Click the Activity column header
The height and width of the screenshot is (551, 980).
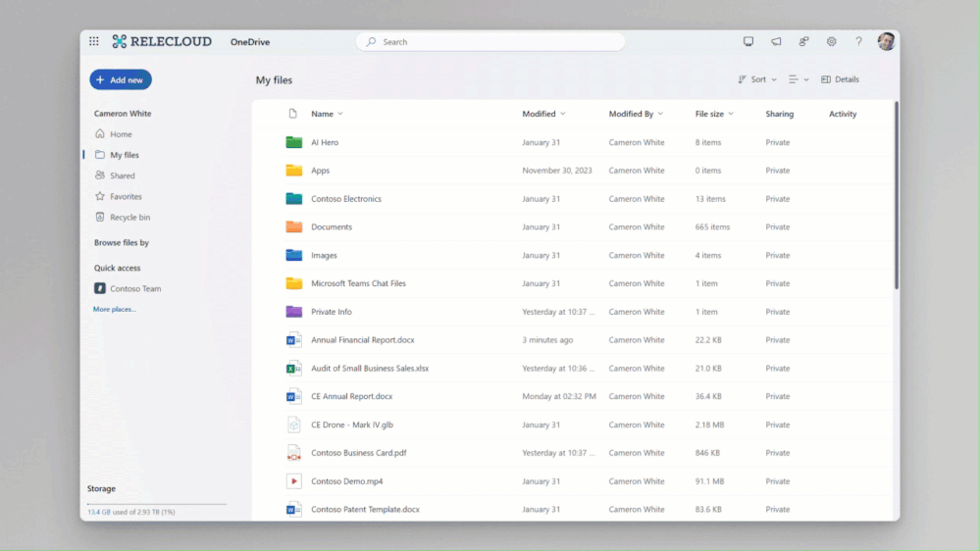pyautogui.click(x=843, y=114)
